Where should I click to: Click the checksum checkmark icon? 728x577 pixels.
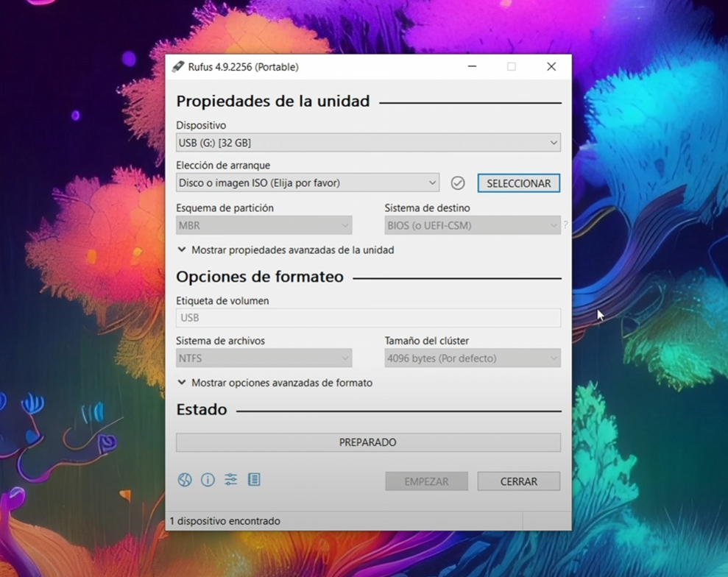458,183
